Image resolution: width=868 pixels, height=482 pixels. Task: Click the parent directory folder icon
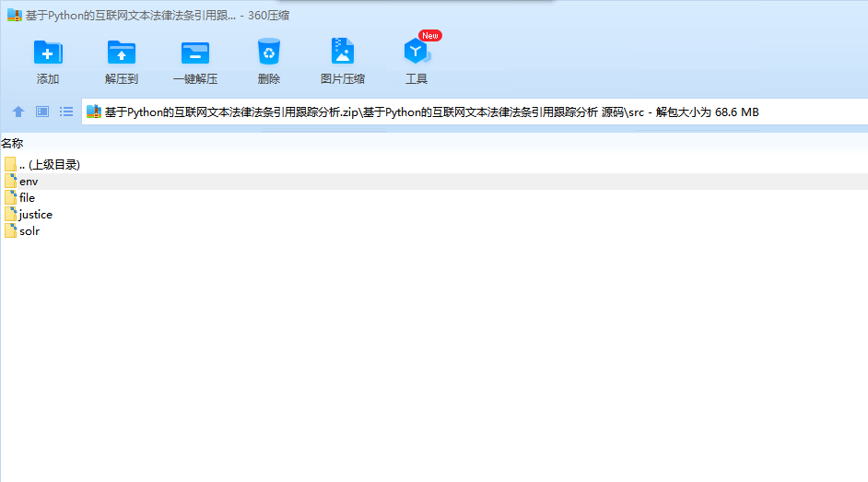click(10, 164)
